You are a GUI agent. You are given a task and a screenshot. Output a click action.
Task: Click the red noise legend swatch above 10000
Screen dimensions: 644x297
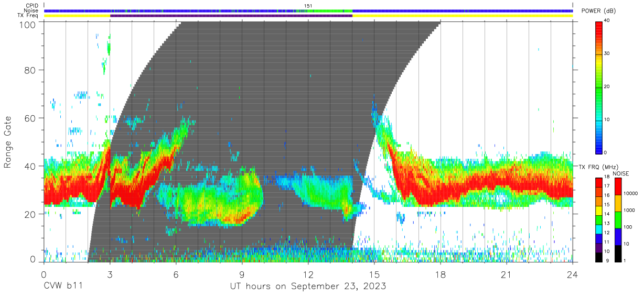click(x=618, y=186)
